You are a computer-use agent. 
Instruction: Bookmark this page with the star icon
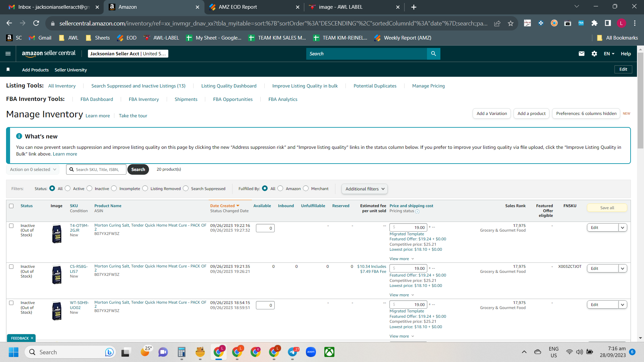click(511, 23)
